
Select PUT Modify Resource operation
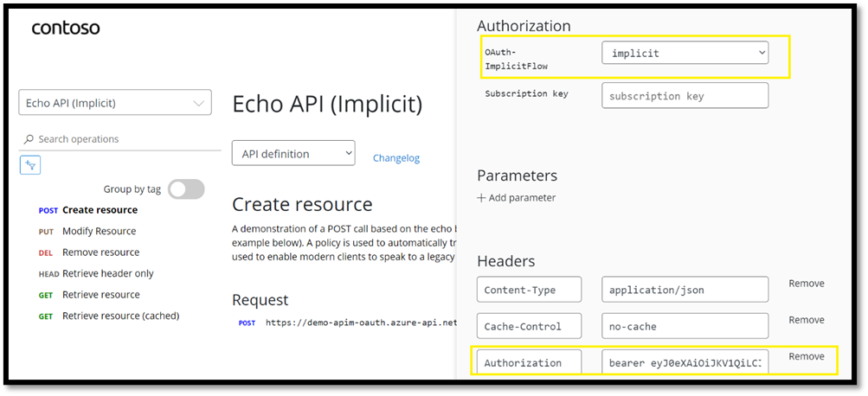[87, 231]
